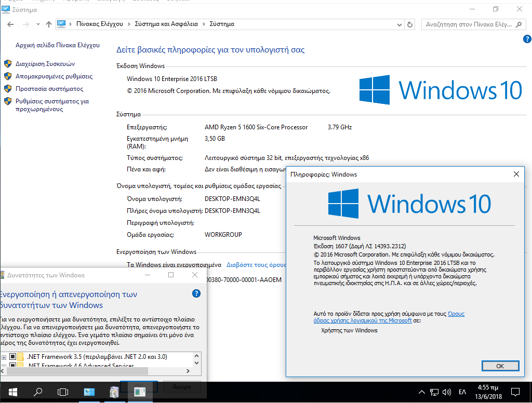Open taskbar search

pos(37,393)
